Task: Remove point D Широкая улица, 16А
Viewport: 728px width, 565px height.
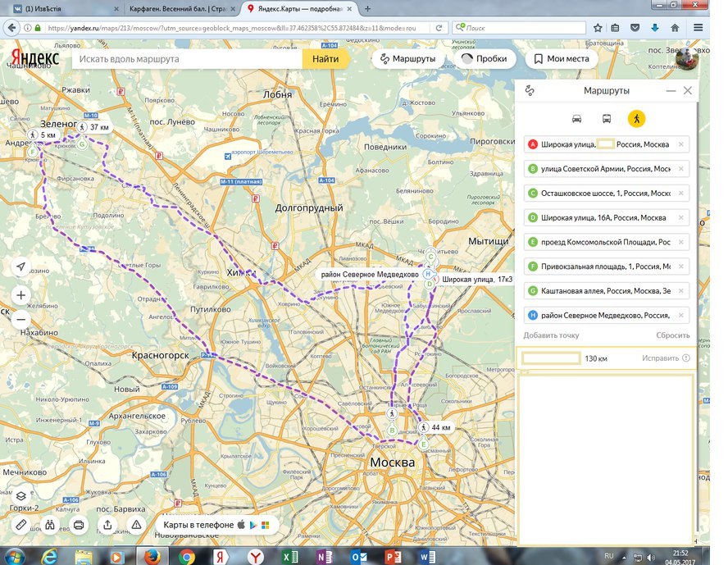Action: point(681,218)
